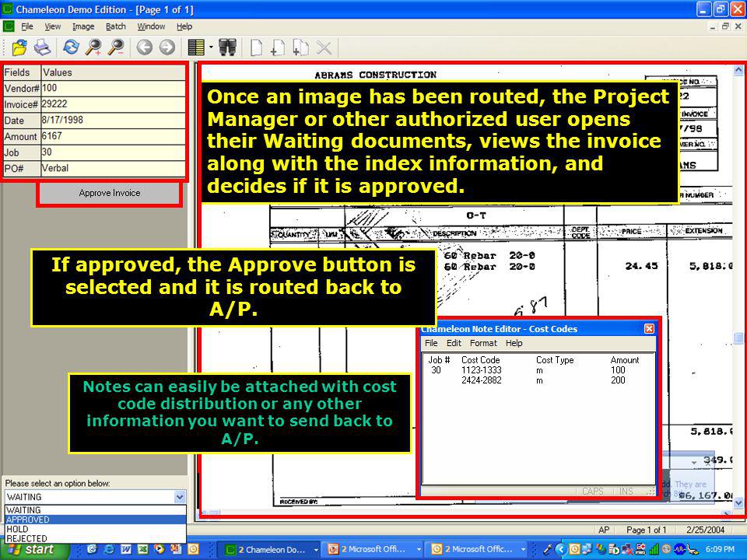Launch Excel from quick launch bar
The image size is (747, 560).
tap(142, 550)
